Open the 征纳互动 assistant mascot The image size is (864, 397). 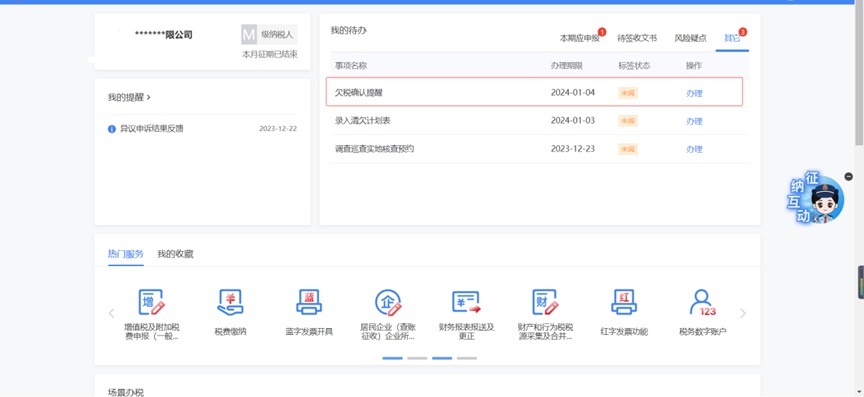point(816,198)
